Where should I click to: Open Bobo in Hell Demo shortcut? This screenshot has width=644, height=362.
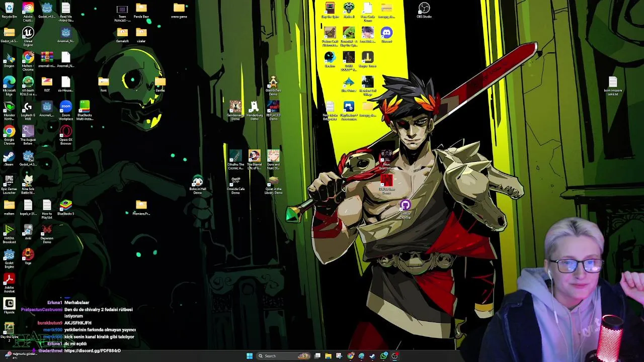[198, 185]
